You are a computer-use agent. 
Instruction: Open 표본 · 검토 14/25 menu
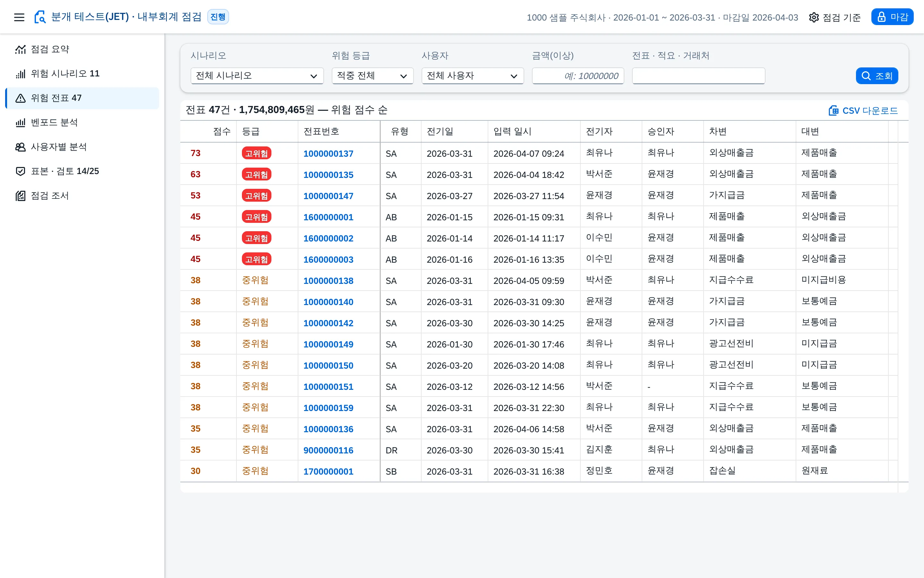pyautogui.click(x=82, y=171)
